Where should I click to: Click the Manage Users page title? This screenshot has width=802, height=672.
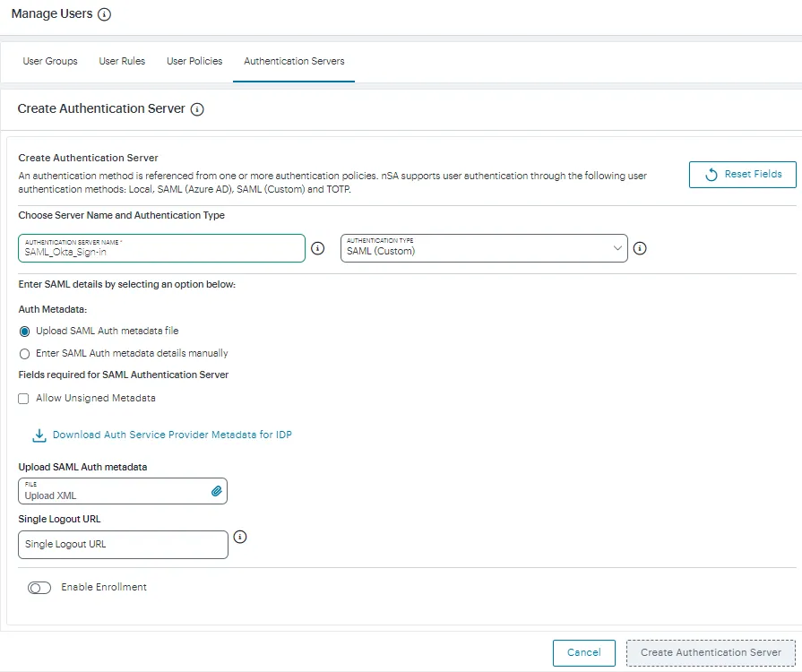(x=52, y=13)
